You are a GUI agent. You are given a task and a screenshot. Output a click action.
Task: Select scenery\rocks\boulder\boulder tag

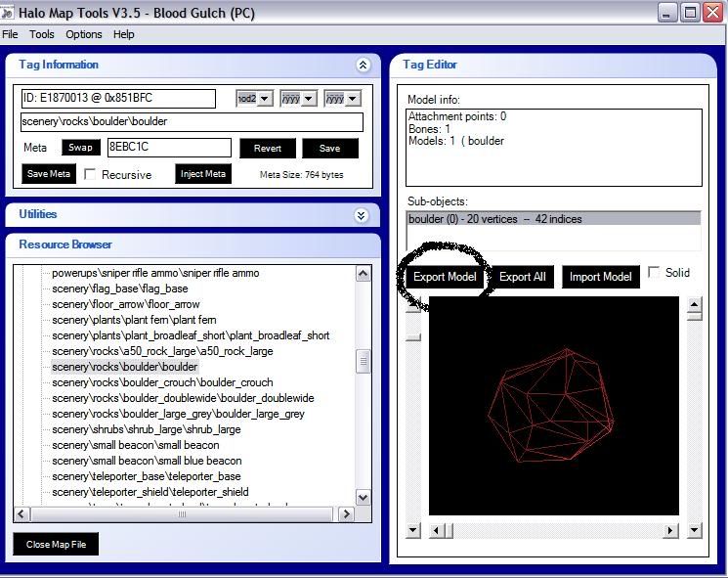pyautogui.click(x=124, y=367)
